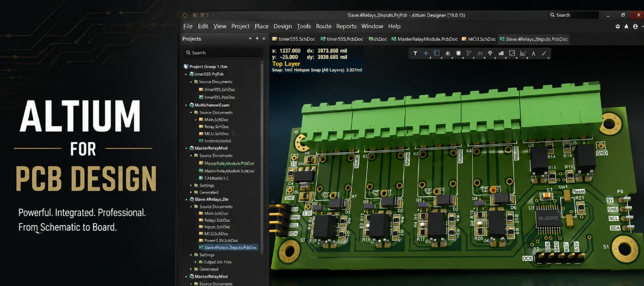The width and height of the screenshot is (644, 286).
Task: Open the Place menu
Action: pyautogui.click(x=261, y=26)
